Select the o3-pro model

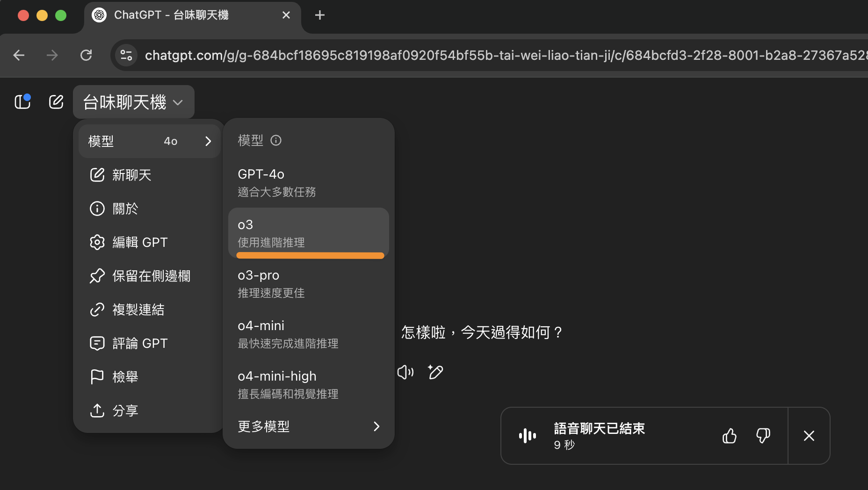pyautogui.click(x=309, y=283)
